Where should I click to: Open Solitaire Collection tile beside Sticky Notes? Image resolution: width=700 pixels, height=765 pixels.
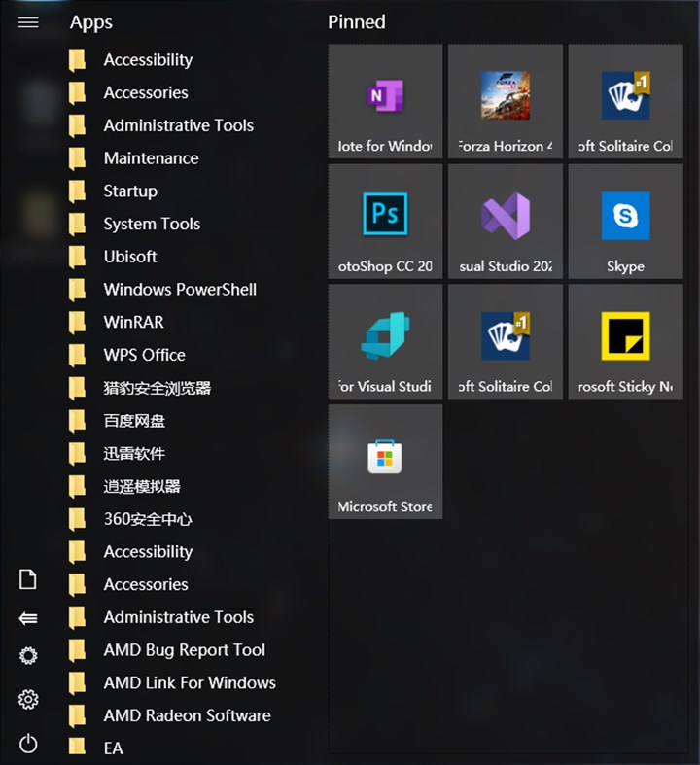point(506,341)
